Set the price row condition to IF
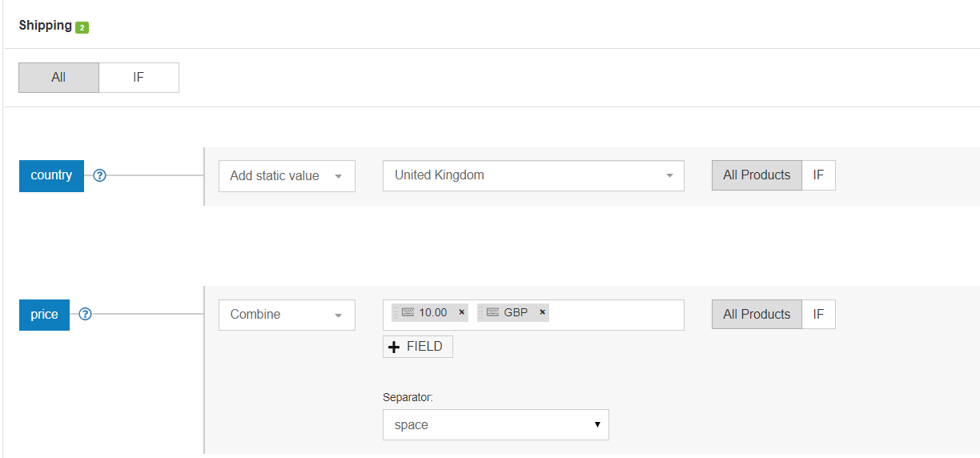 coord(818,314)
